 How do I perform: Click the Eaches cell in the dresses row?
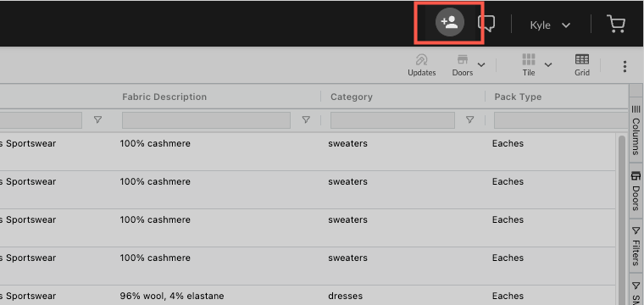pos(508,296)
